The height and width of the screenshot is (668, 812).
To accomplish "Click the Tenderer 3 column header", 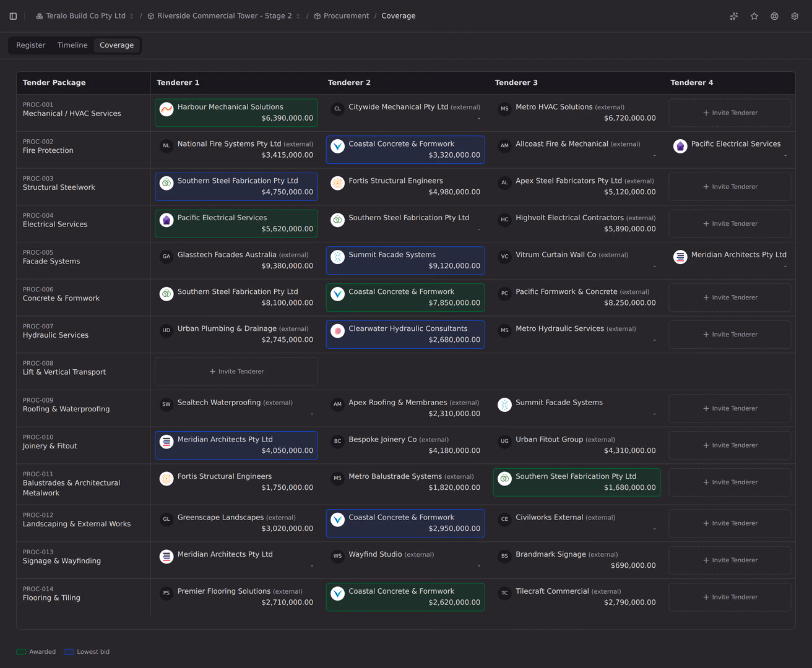I will point(516,83).
